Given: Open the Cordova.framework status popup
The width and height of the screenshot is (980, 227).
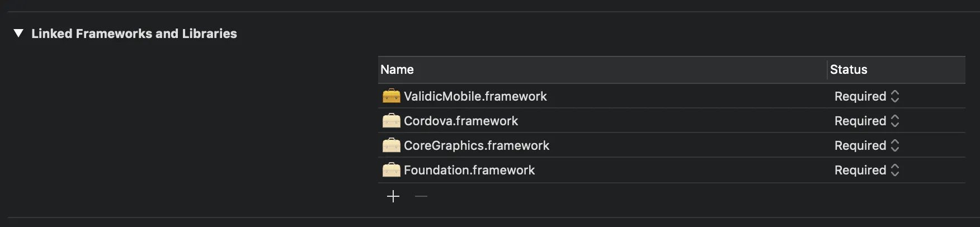Looking at the screenshot, I should pos(866,121).
